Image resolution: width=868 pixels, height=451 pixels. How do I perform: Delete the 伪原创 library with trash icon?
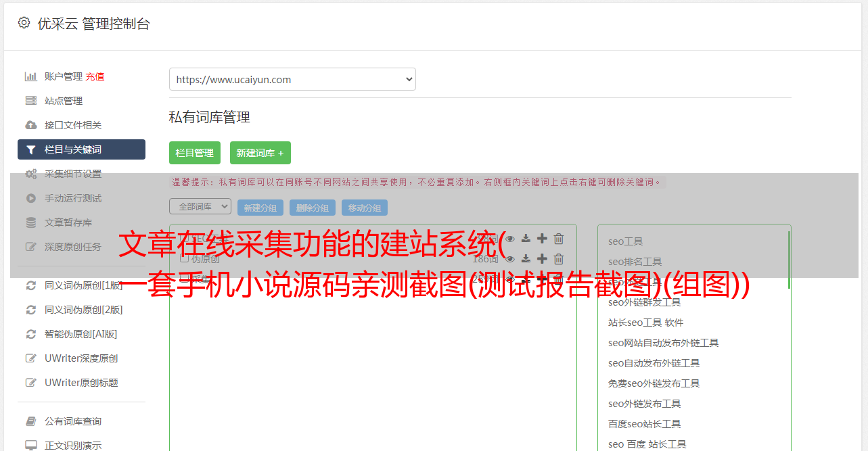tap(559, 259)
